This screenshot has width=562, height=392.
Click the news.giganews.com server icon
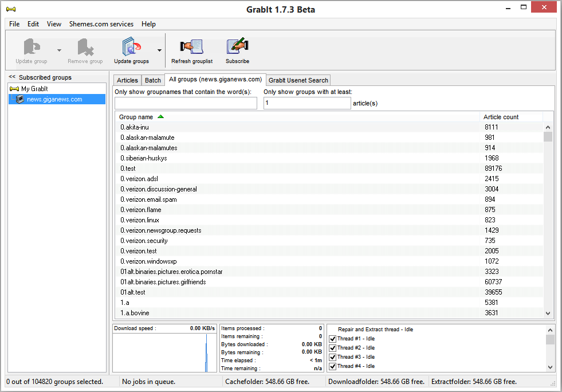click(x=21, y=99)
